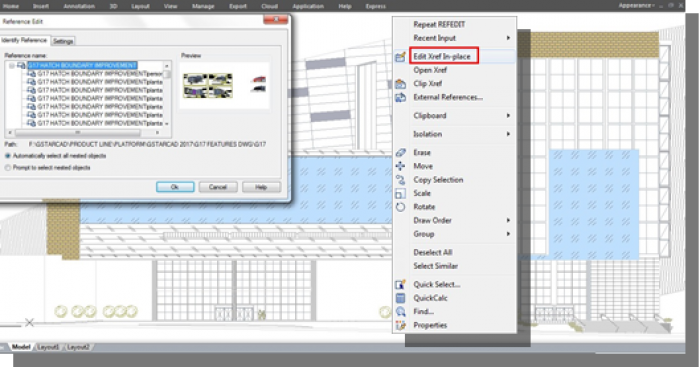Click the Properties icon in context menu
Screen dimensions: 700x367
[400, 325]
